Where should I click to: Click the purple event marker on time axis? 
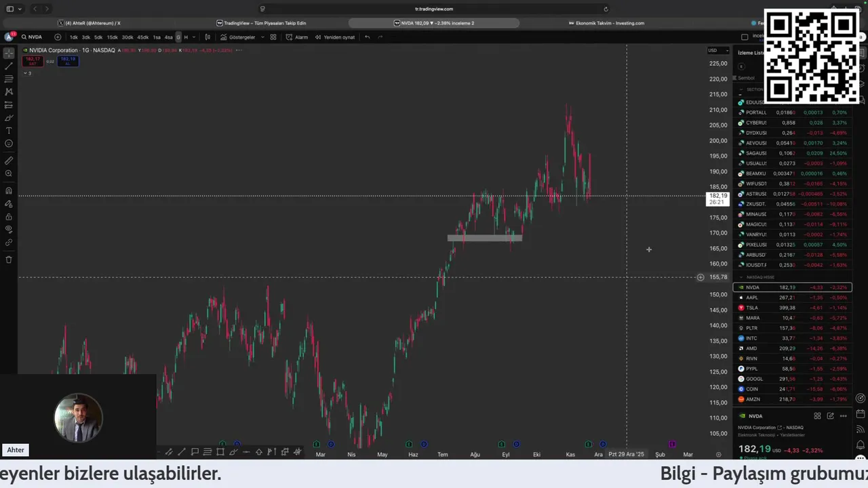(x=672, y=445)
